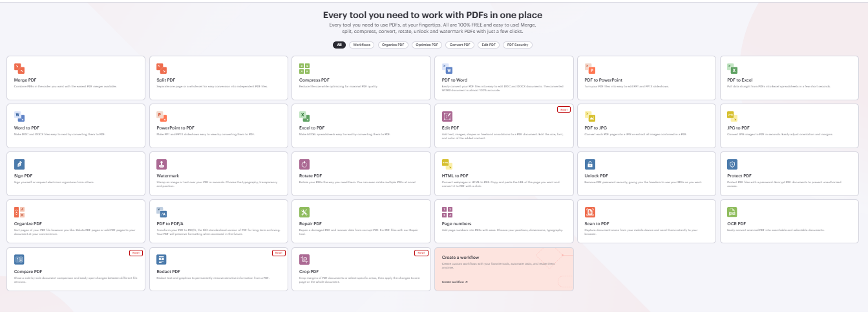The width and height of the screenshot is (868, 321).
Task: Click the Scan to PDF icon
Action: [590, 212]
